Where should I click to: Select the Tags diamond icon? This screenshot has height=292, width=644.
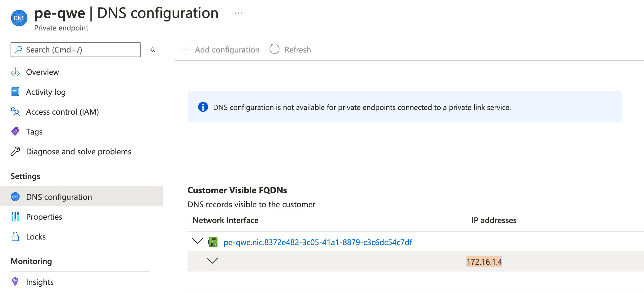click(x=15, y=131)
